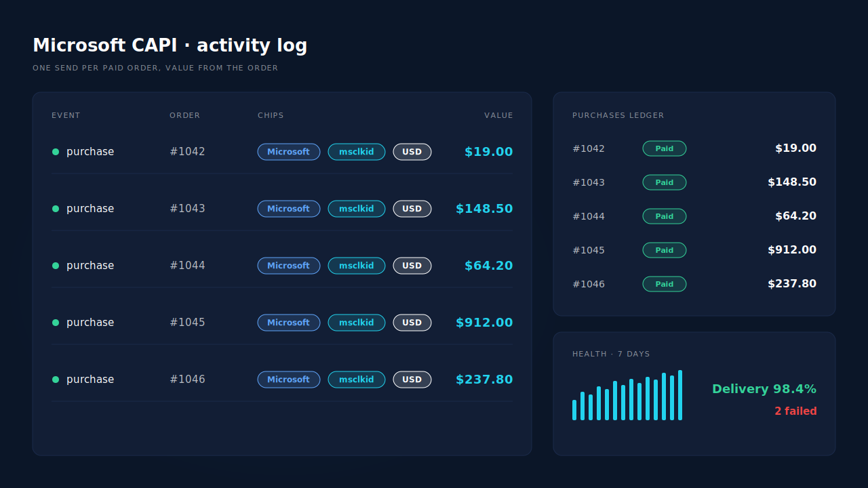The image size is (868, 488).
Task: Click the $19.00 value in the activity log
Action: 488,152
